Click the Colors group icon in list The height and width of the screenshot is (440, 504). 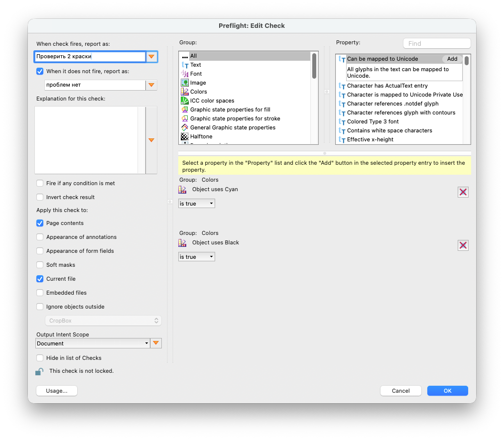184,92
